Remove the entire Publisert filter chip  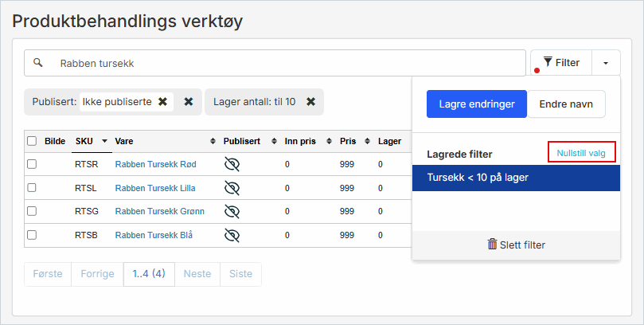tap(189, 102)
